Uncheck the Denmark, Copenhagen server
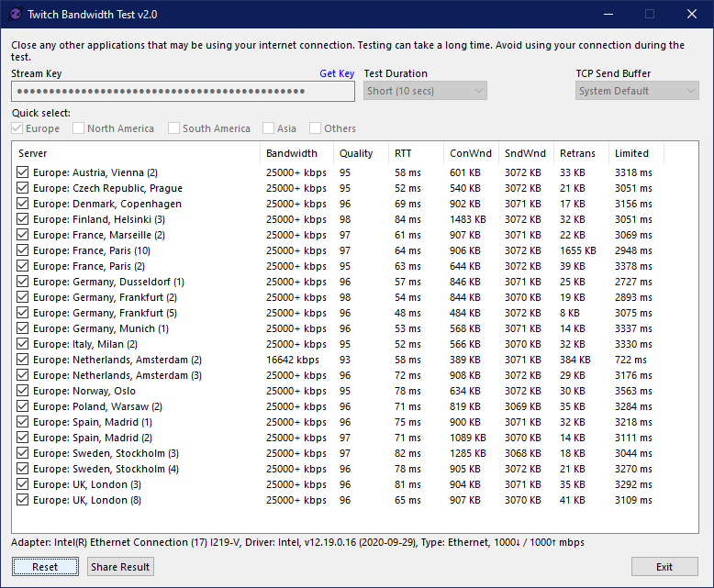 (22, 204)
